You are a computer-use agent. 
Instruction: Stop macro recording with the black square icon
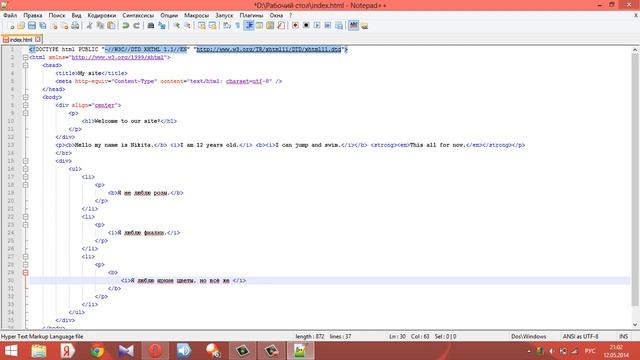(x=306, y=26)
